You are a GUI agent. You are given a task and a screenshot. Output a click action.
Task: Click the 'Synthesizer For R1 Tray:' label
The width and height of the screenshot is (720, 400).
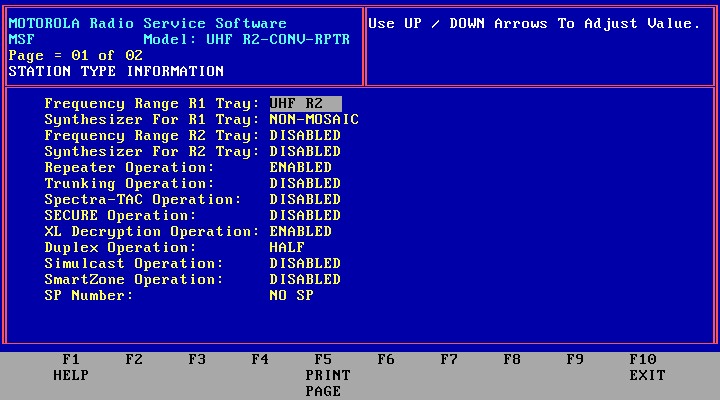152,120
